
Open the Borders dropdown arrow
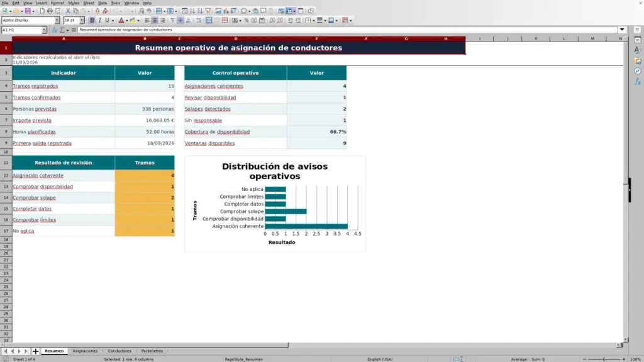click(314, 21)
